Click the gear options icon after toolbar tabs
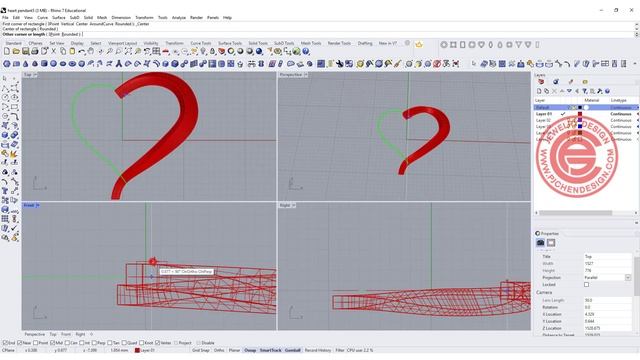This screenshot has height=360, width=640. coord(407,43)
